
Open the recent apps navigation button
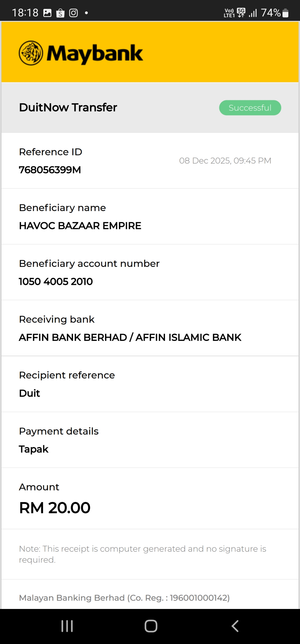tap(67, 626)
